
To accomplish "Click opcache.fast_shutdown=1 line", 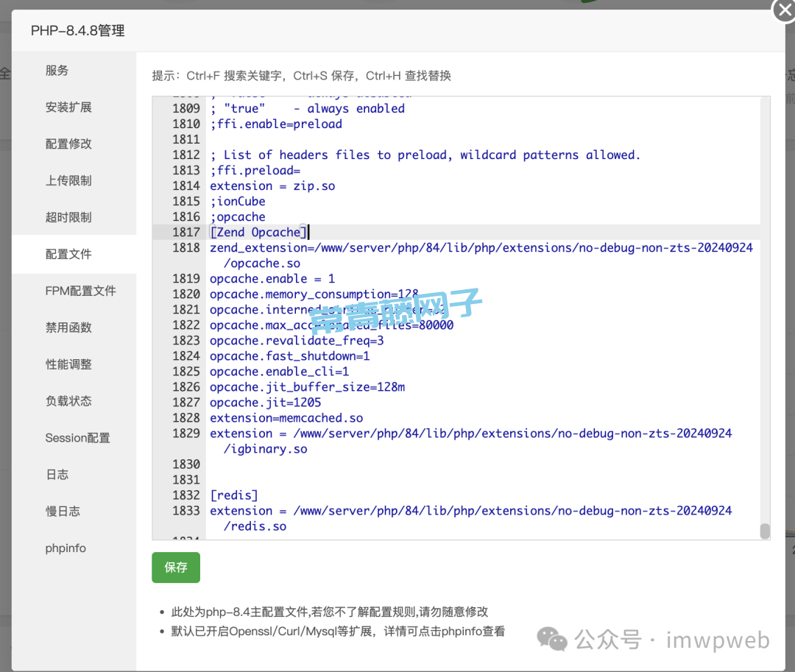I will pyautogui.click(x=290, y=356).
